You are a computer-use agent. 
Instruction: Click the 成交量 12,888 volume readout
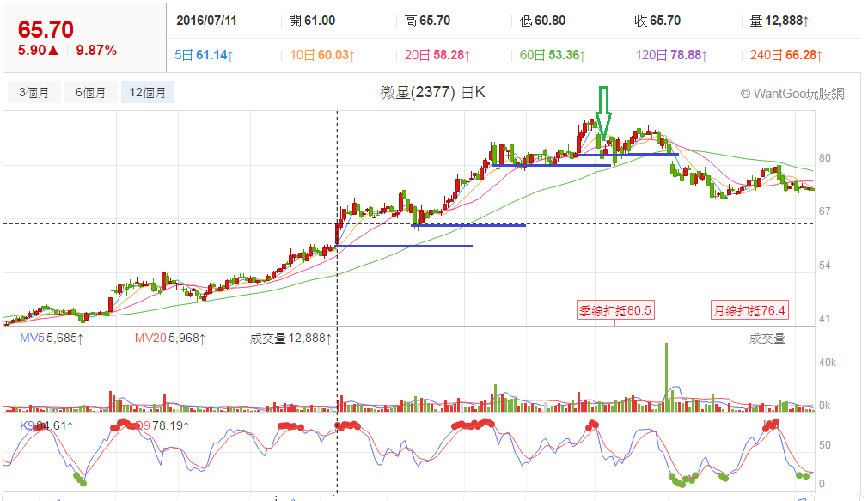click(x=290, y=339)
